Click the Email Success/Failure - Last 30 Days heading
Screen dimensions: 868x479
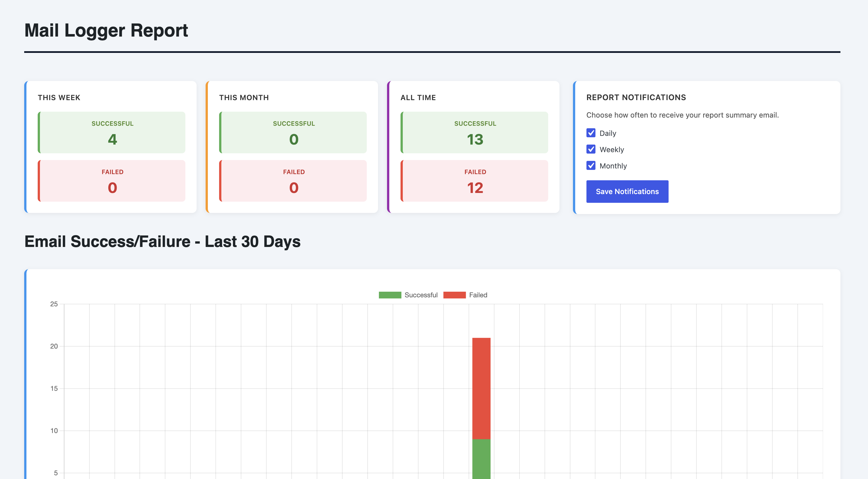pyautogui.click(x=162, y=242)
